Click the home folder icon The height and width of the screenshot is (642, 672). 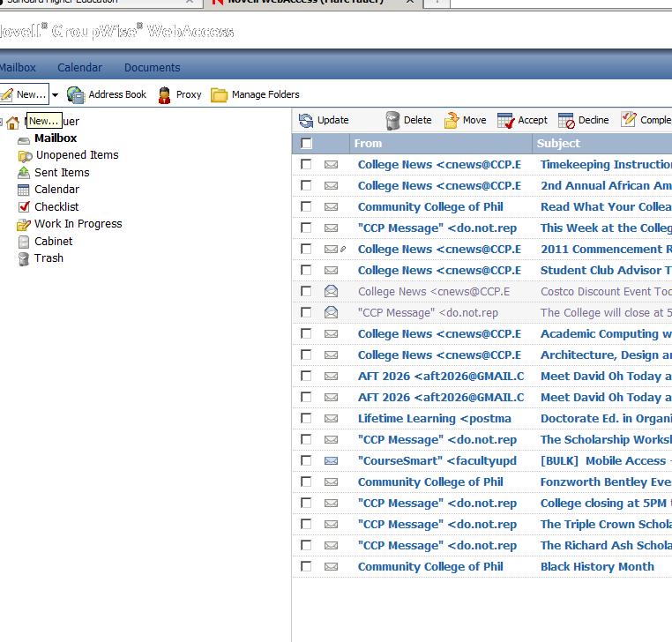point(13,123)
